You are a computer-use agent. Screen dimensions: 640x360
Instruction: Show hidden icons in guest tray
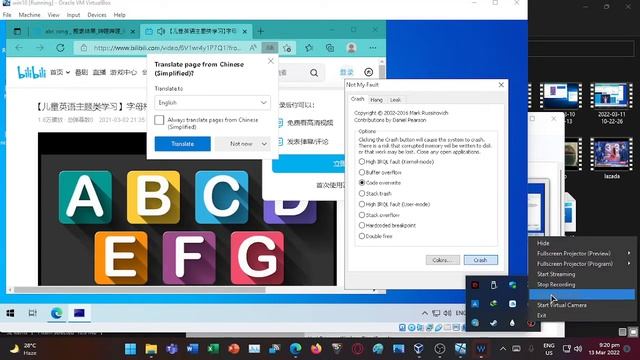424,313
